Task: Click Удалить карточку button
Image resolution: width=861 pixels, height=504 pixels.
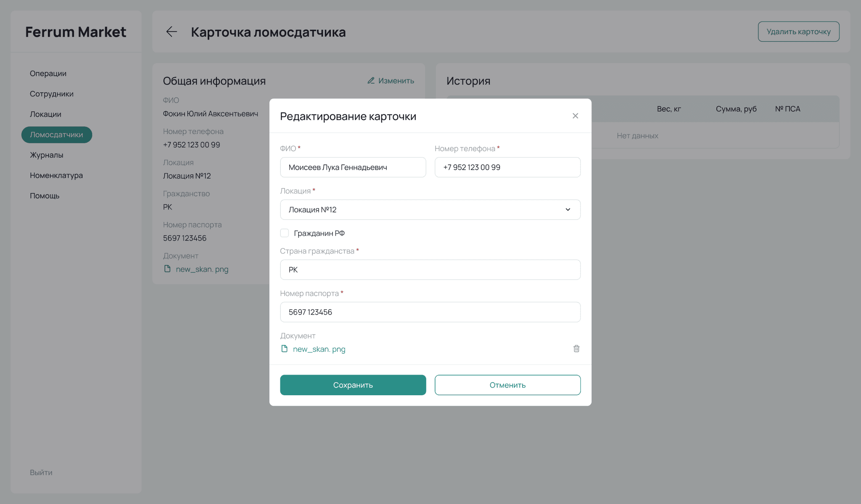Action: [798, 31]
